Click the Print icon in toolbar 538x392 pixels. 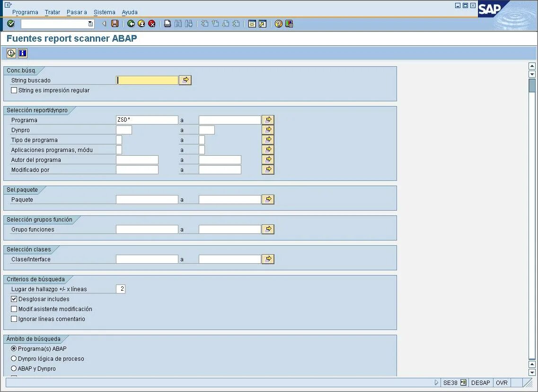[168, 24]
